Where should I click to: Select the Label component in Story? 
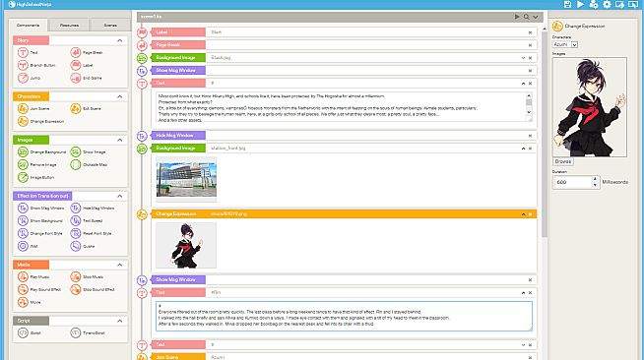(x=82, y=65)
